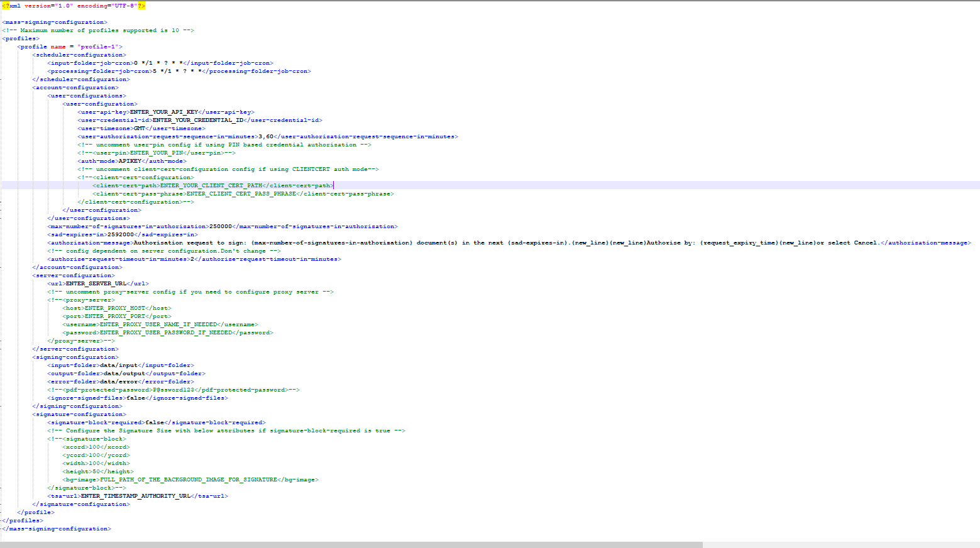
Task: Click the APIKEY auth-mode value
Action: pyautogui.click(x=130, y=161)
